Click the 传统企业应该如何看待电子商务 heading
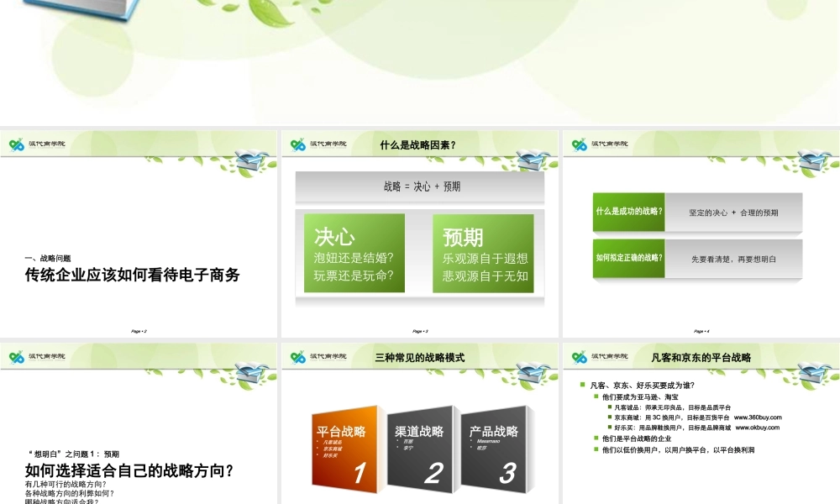Screen dimensions: 840x504 133,275
